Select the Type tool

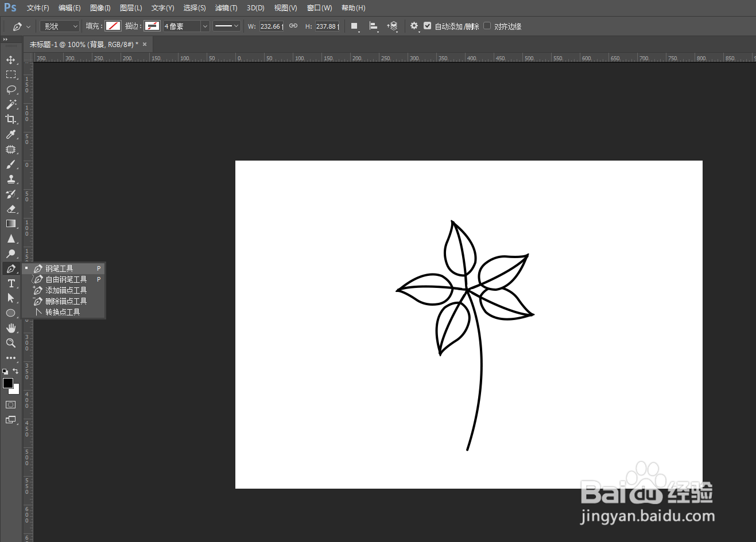(11, 283)
